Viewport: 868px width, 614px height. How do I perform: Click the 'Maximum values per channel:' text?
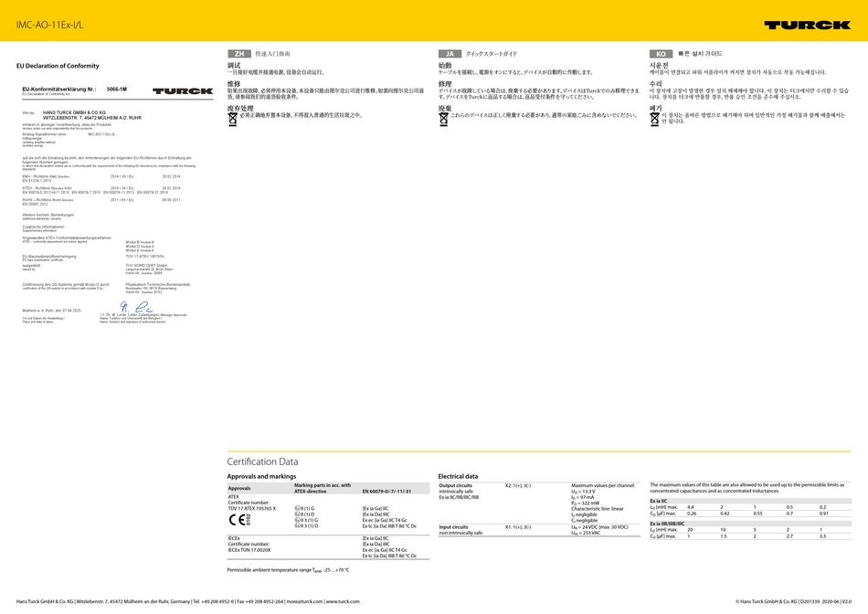pyautogui.click(x=603, y=485)
